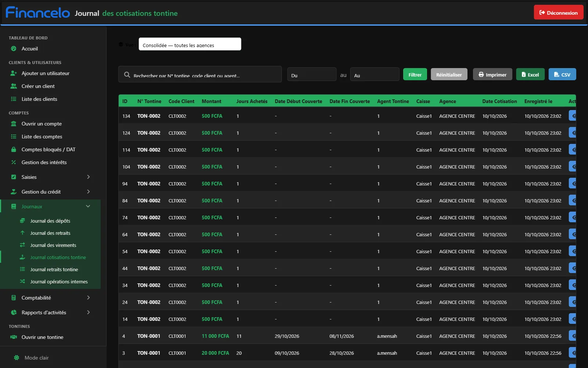
Task: View details of row ID 134
Action: pos(572,116)
